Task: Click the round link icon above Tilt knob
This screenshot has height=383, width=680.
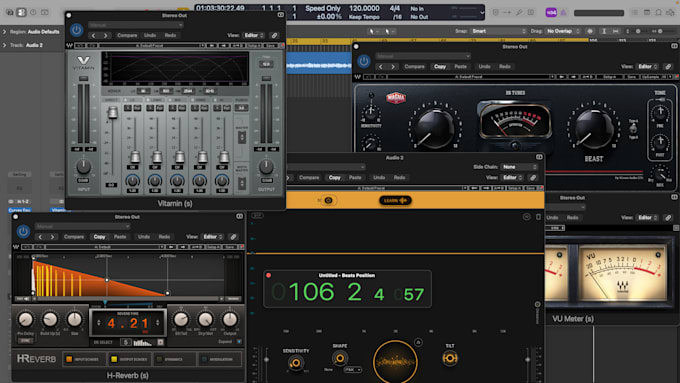Action: [x=418, y=342]
